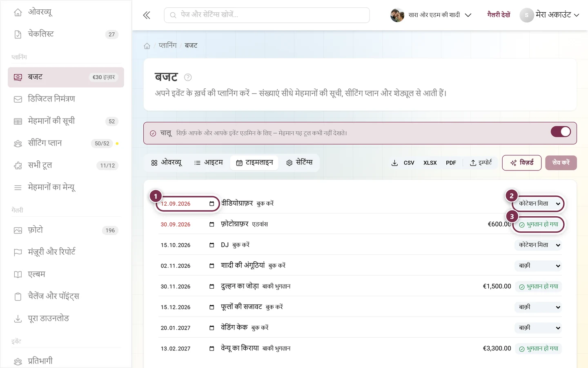Switch to the आइटम tab
The width and height of the screenshot is (588, 368).
(x=209, y=163)
